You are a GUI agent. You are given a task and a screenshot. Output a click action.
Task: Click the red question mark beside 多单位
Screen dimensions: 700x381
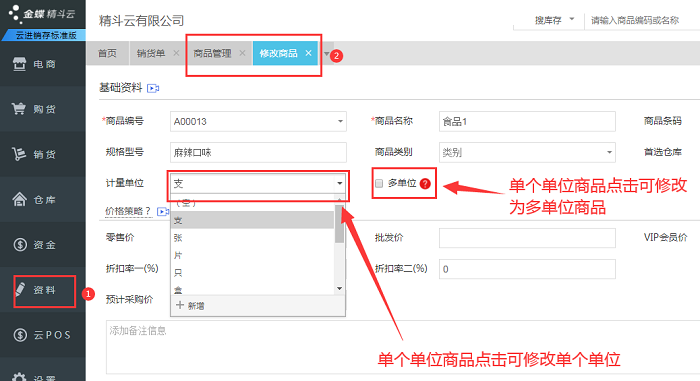coord(425,183)
